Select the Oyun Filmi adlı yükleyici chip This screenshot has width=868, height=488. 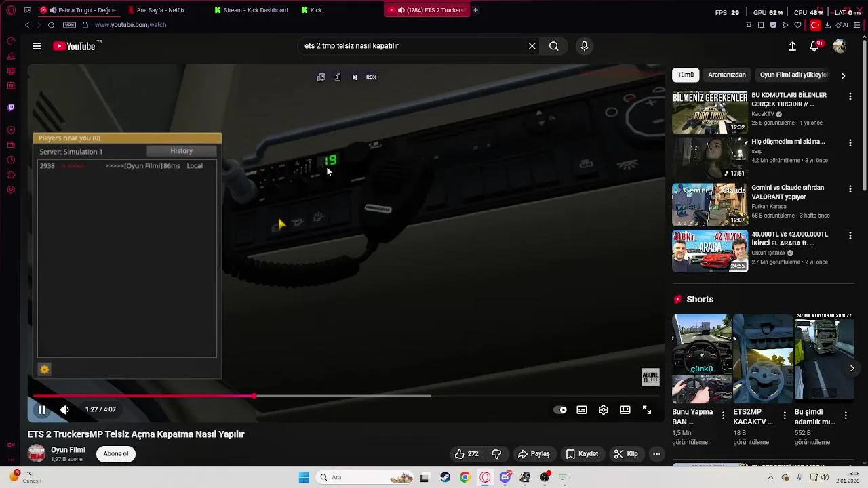794,75
